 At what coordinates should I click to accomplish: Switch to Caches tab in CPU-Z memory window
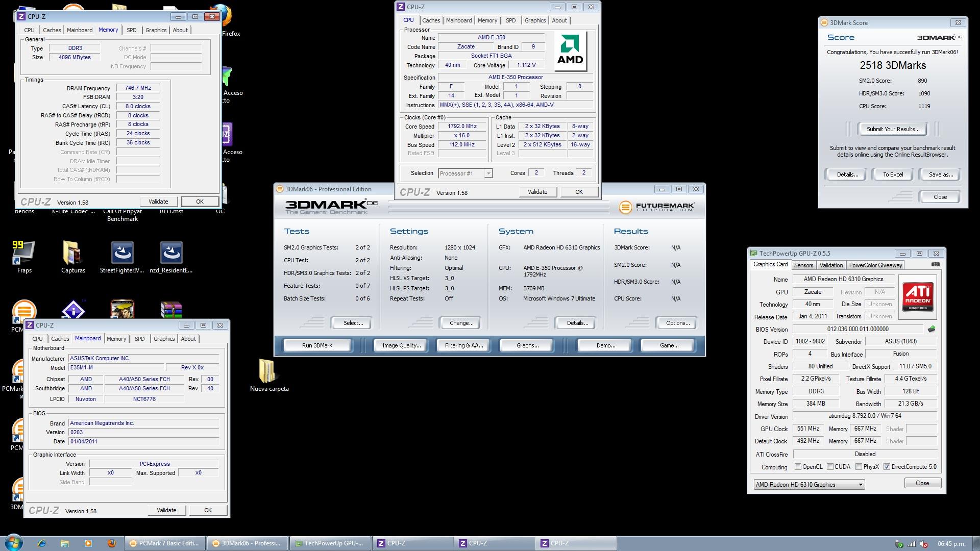coord(52,30)
